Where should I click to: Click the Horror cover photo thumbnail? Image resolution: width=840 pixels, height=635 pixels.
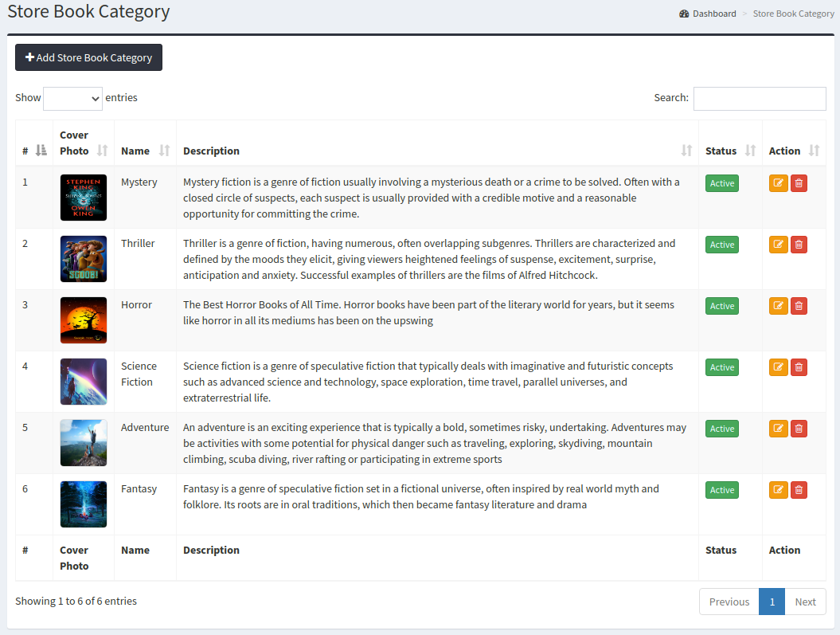tap(84, 319)
